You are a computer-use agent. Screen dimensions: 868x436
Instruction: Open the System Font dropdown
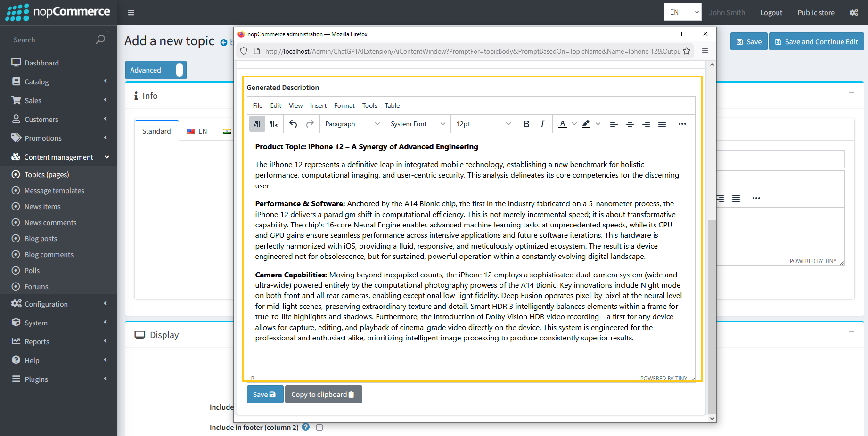coord(417,124)
